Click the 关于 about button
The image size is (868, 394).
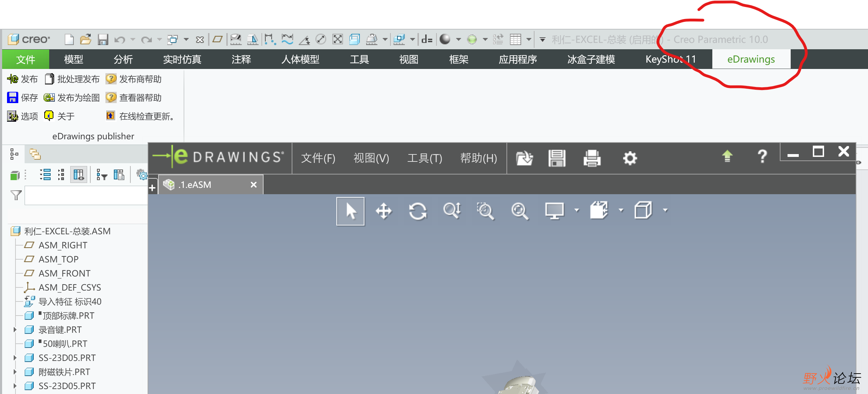click(x=59, y=116)
